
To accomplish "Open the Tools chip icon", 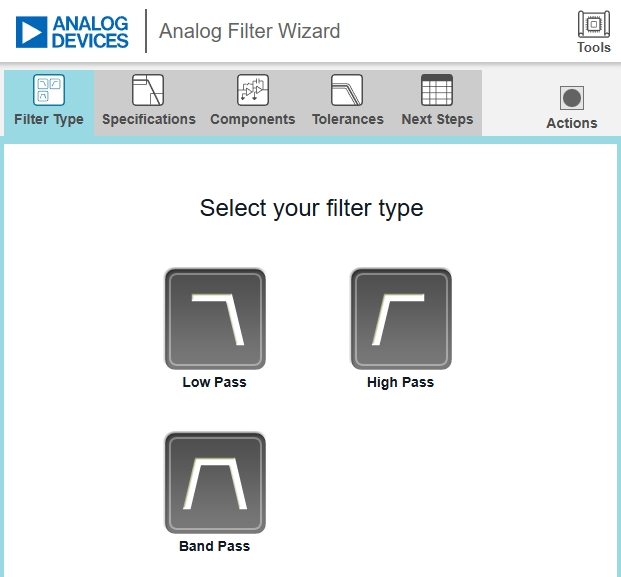I will [594, 24].
